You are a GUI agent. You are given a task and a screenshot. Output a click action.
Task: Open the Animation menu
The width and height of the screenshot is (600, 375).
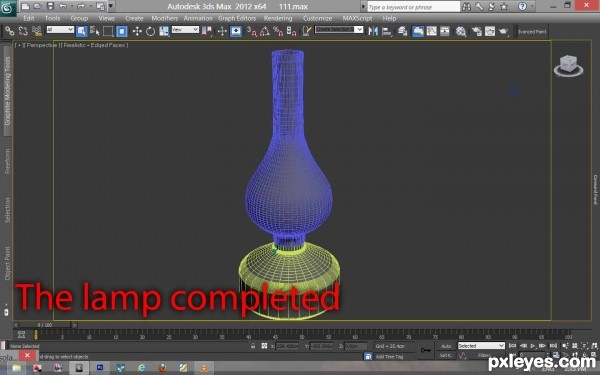198,18
